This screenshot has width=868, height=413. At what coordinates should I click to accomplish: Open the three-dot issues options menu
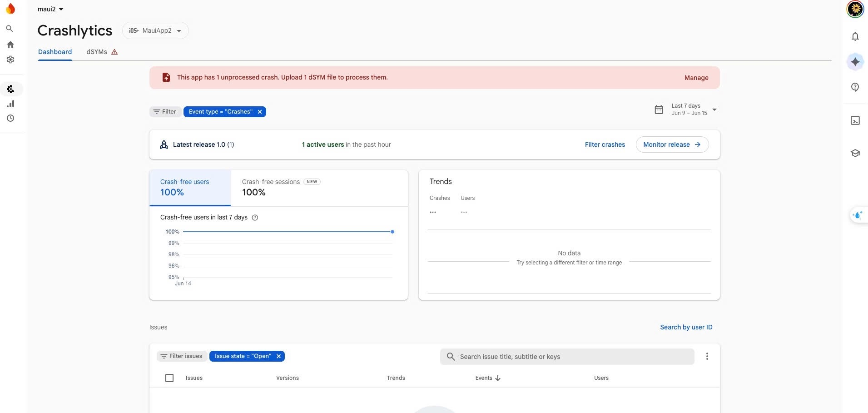pos(707,356)
